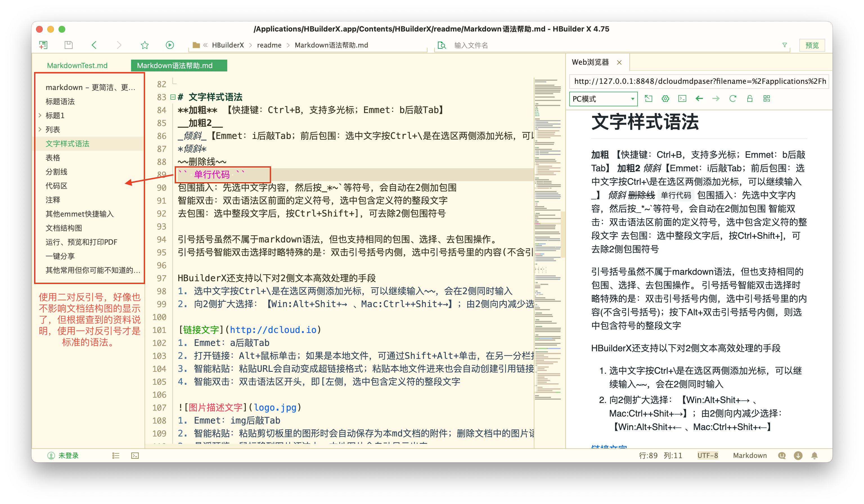This screenshot has height=504, width=864.
Task: Open browser settings gear icon
Action: (665, 99)
